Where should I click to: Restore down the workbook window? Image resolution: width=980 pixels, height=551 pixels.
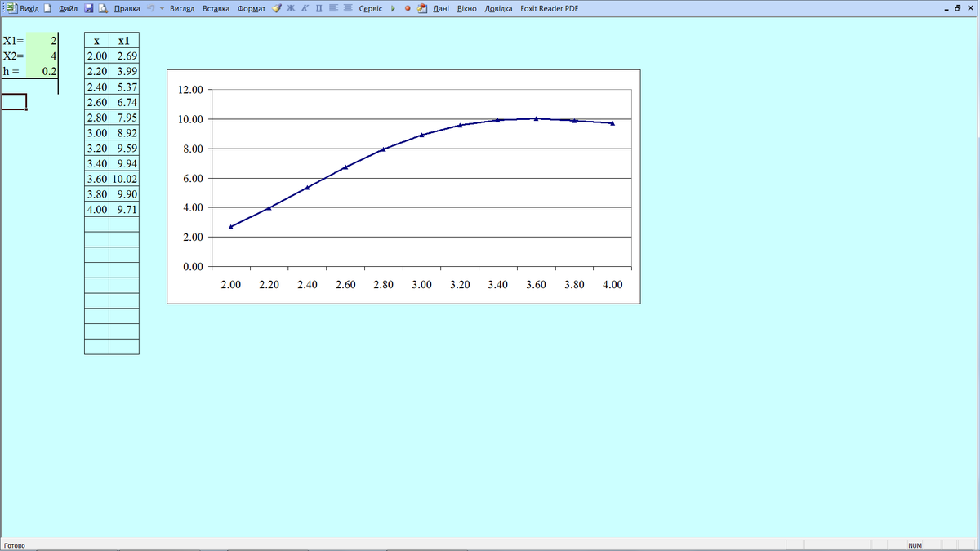[959, 8]
